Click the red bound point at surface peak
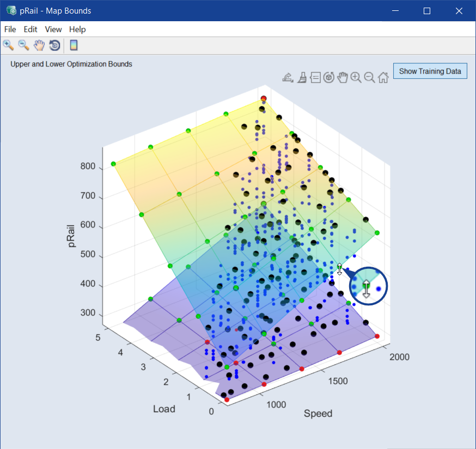The image size is (476, 449). pyautogui.click(x=264, y=99)
